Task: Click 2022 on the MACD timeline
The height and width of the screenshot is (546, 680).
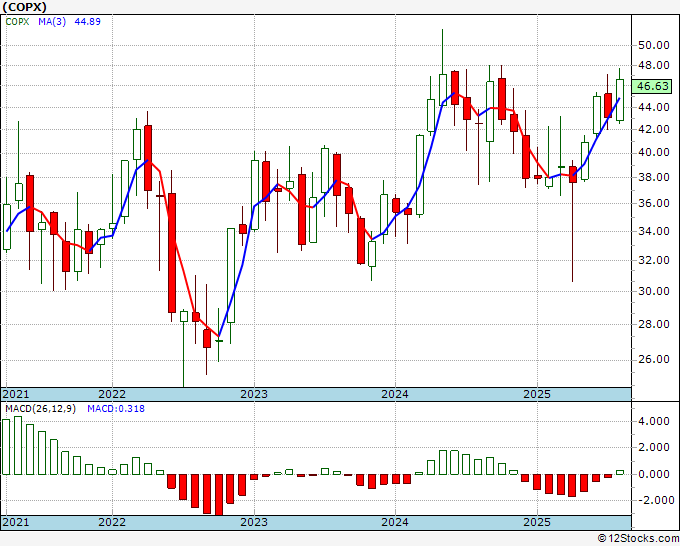Action: [x=112, y=522]
